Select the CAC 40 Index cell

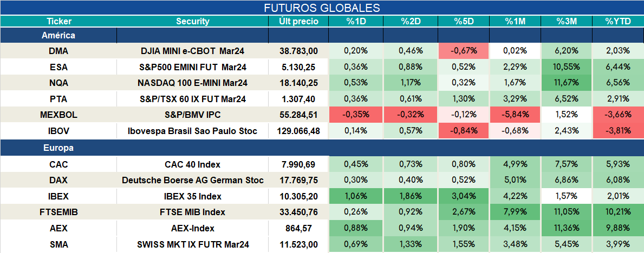click(193, 164)
